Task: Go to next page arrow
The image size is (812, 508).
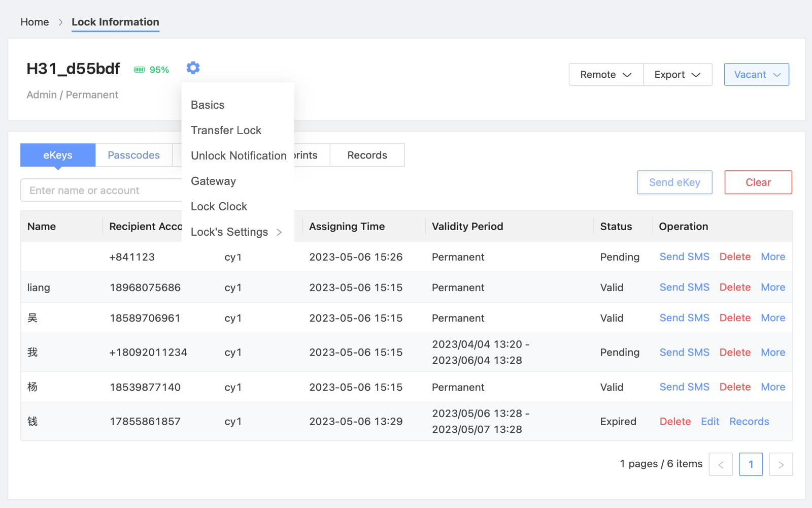Action: pyautogui.click(x=781, y=464)
